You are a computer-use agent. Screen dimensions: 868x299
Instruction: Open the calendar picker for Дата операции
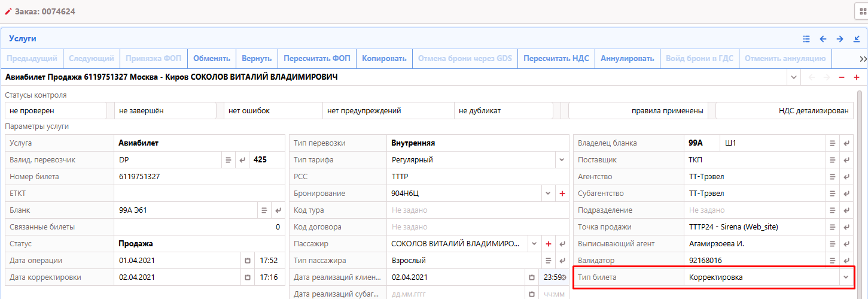(248, 261)
